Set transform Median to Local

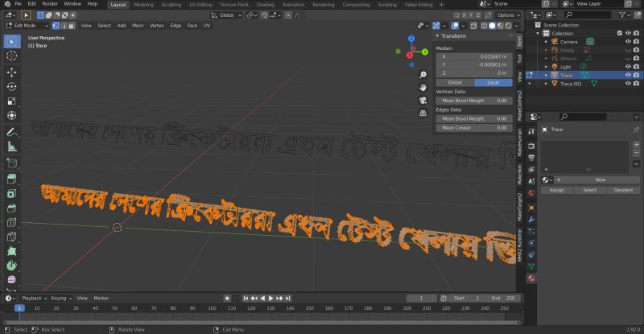tap(493, 83)
